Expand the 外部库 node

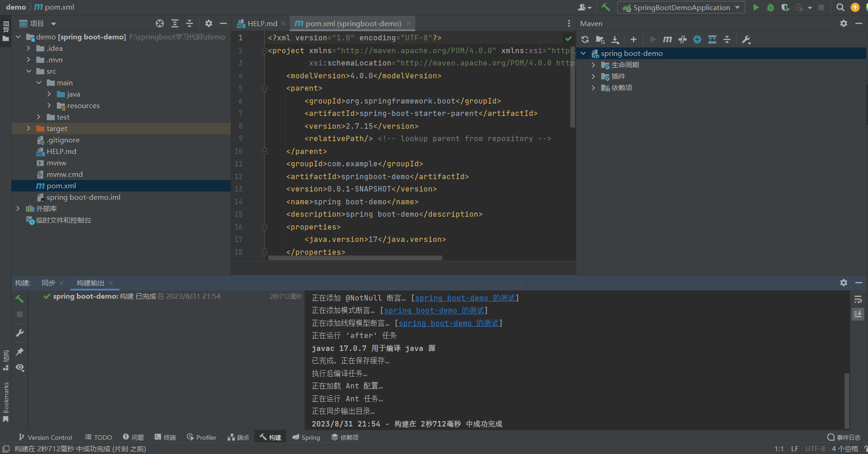coord(18,208)
